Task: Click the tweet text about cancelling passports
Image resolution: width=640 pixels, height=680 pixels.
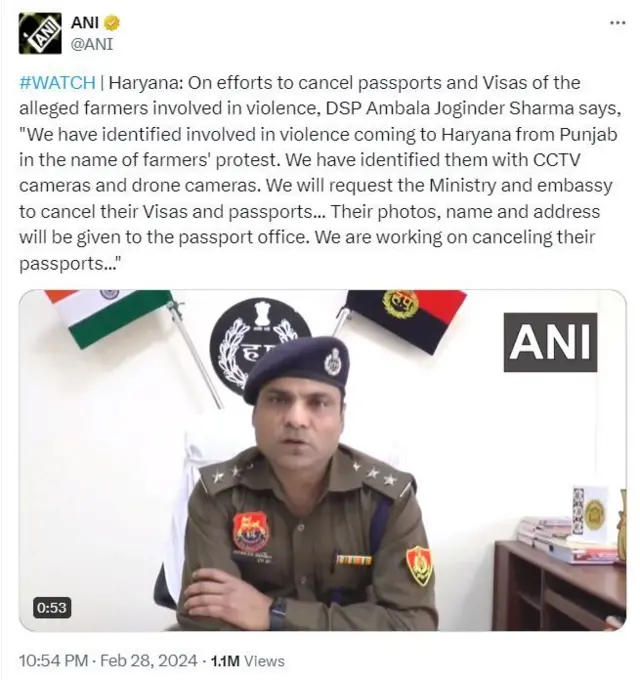Action: click(320, 173)
